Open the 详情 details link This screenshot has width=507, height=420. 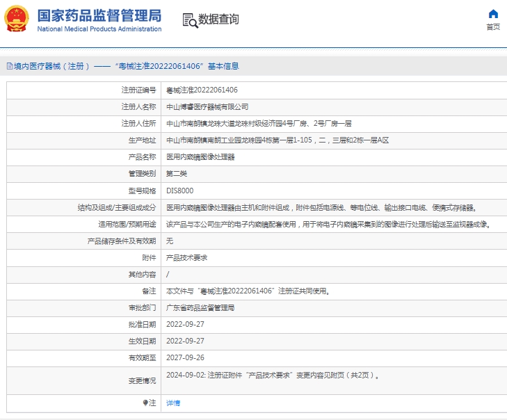point(173,403)
